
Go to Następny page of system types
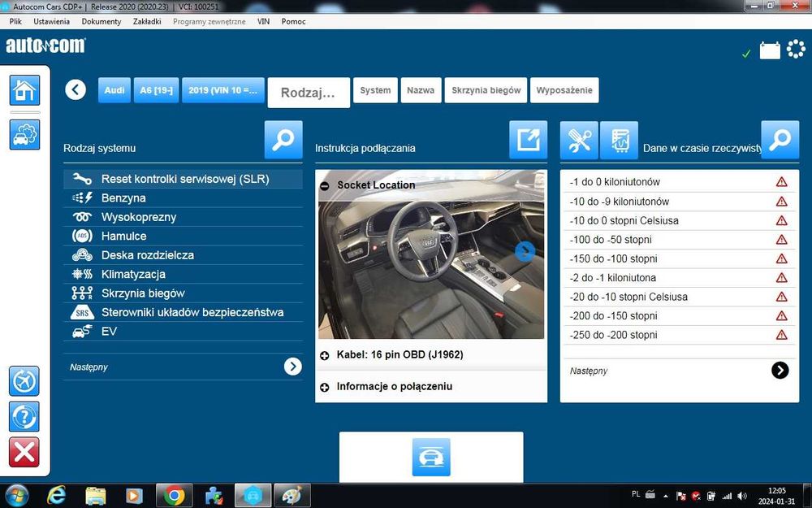click(292, 367)
